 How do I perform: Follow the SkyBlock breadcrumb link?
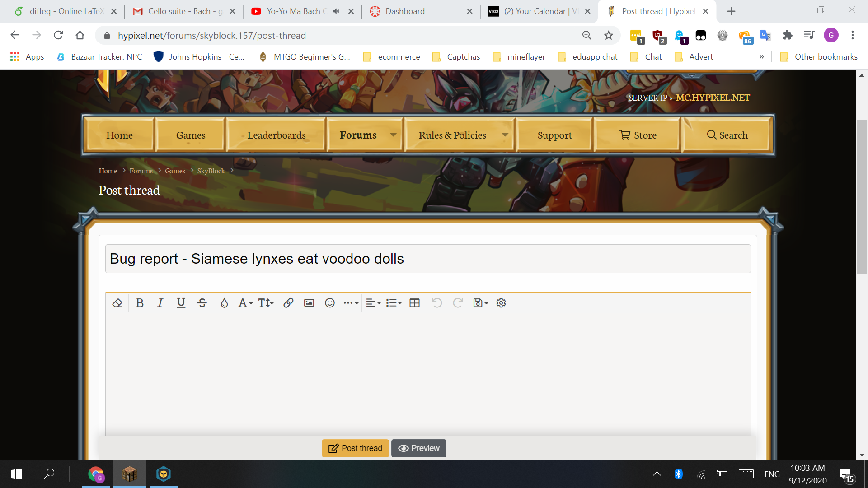211,171
